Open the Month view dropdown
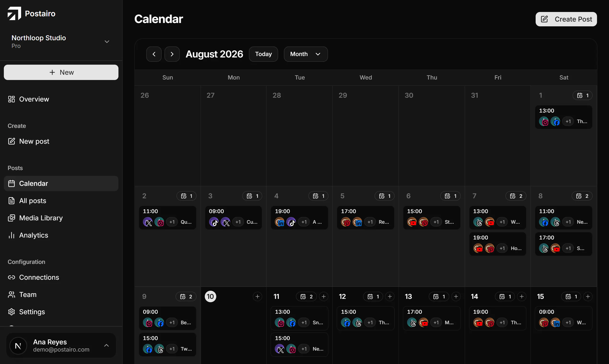The image size is (609, 364). [306, 54]
